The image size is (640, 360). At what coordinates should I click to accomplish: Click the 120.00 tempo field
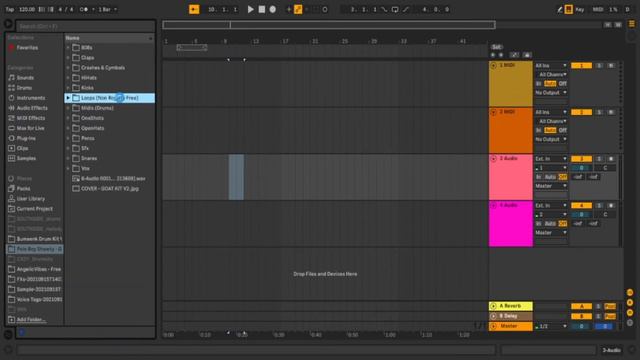coord(27,9)
